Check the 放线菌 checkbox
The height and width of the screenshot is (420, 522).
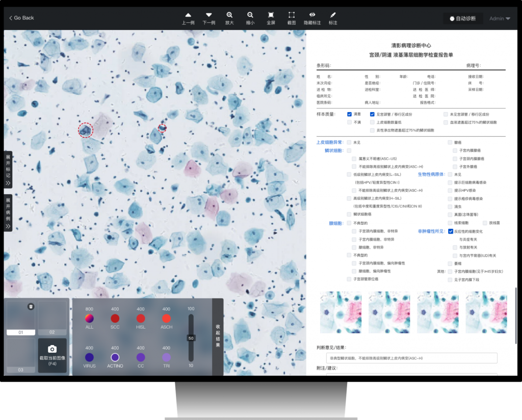[485, 223]
